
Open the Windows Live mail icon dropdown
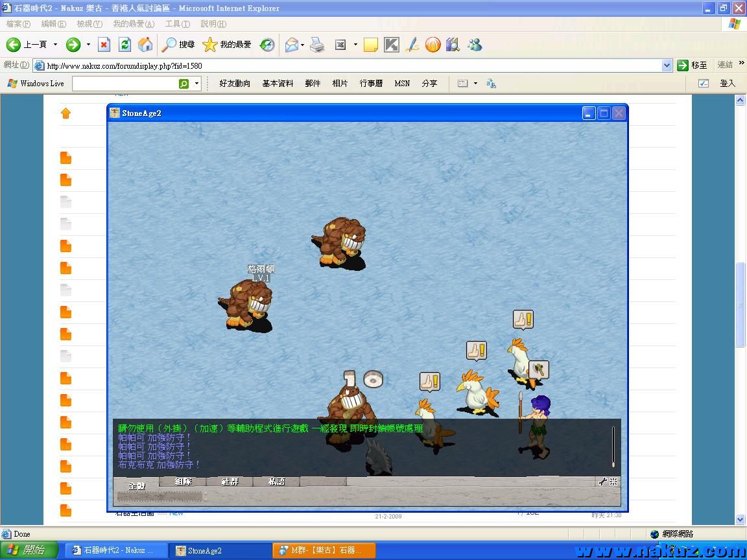475,84
